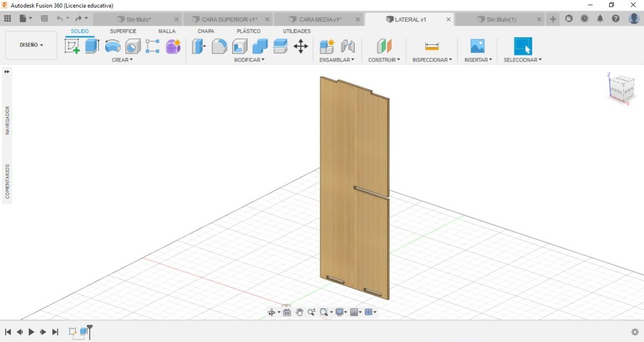
Task: Select the Joint tool
Action: pyautogui.click(x=347, y=46)
